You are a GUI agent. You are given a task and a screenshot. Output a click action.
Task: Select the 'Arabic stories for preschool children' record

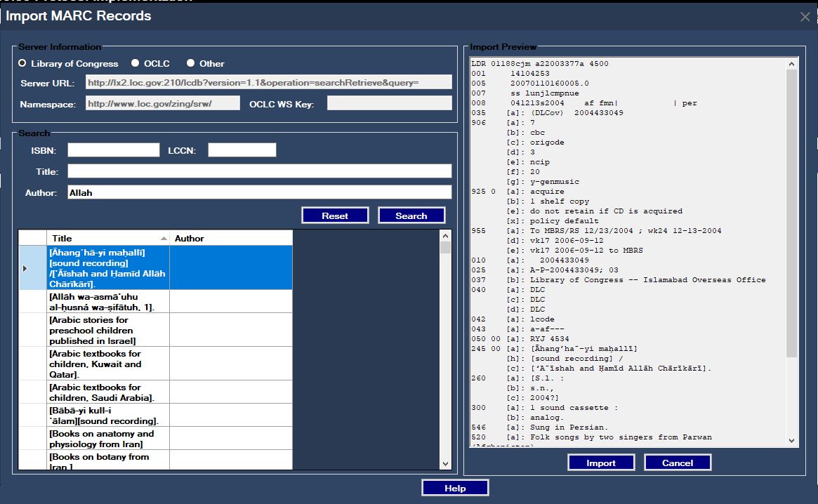[x=105, y=329]
